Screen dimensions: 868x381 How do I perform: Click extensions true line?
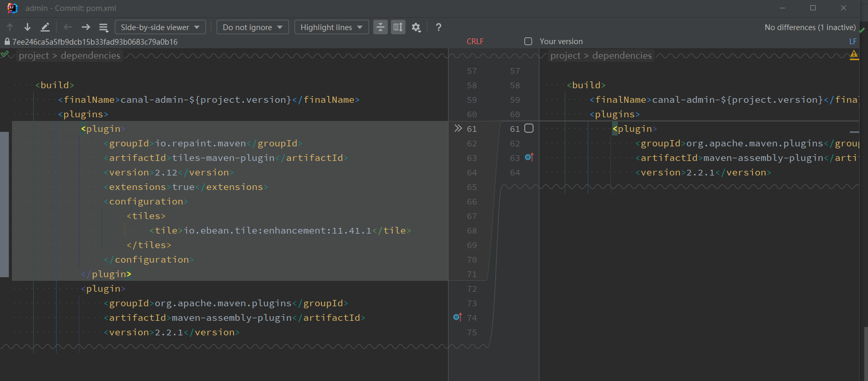tap(186, 187)
